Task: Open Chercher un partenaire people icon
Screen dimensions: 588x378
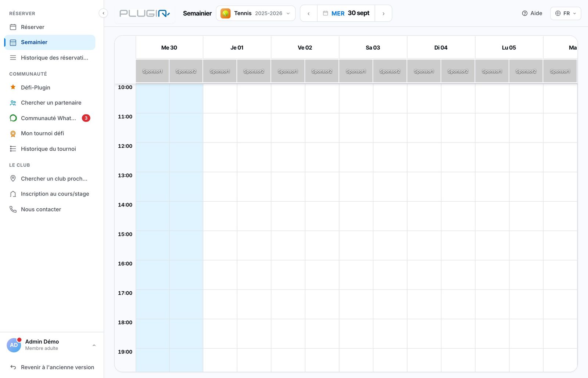Action: (x=13, y=103)
